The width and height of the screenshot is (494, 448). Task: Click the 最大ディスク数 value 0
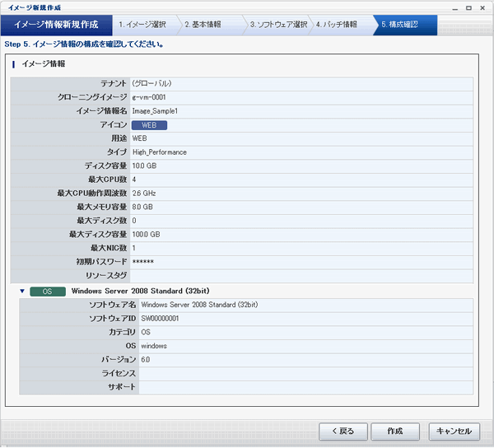coord(134,221)
